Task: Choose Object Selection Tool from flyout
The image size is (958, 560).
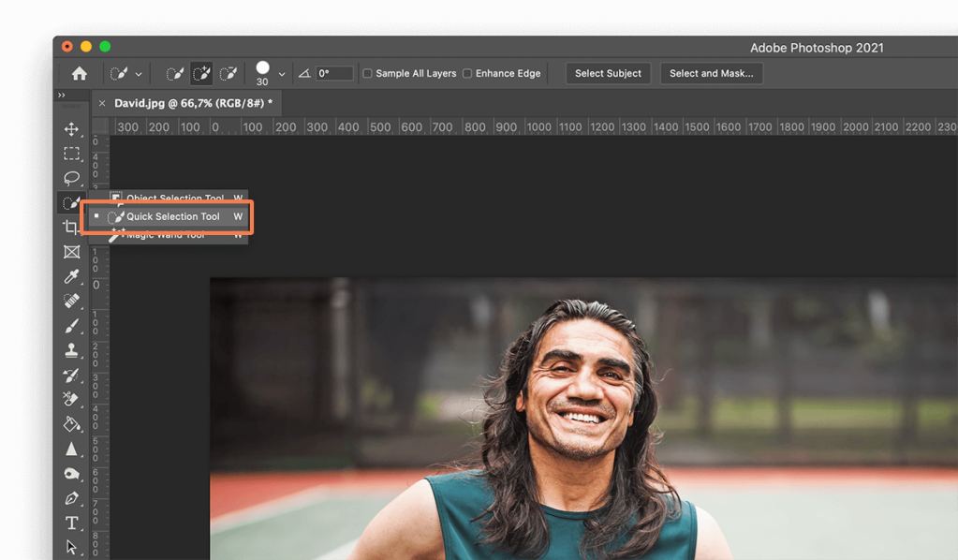Action: (169, 197)
